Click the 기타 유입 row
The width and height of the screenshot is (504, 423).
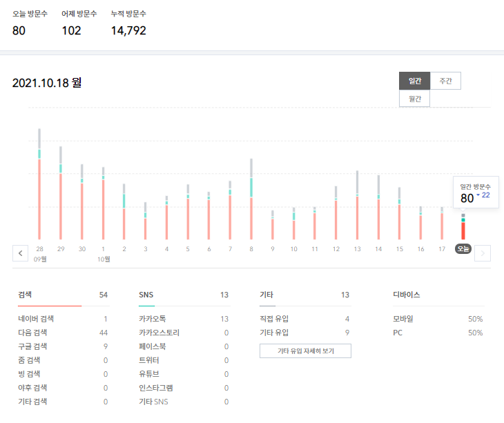[x=305, y=333]
